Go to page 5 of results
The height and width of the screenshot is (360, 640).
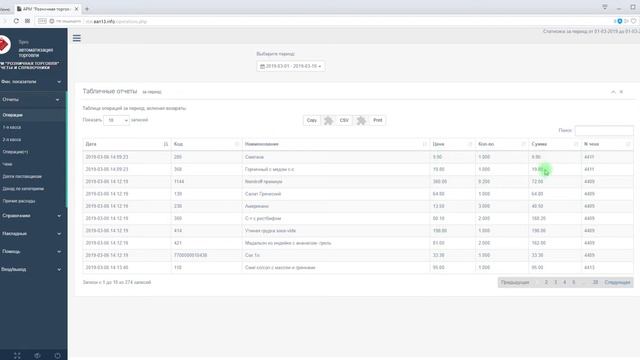coord(573,282)
